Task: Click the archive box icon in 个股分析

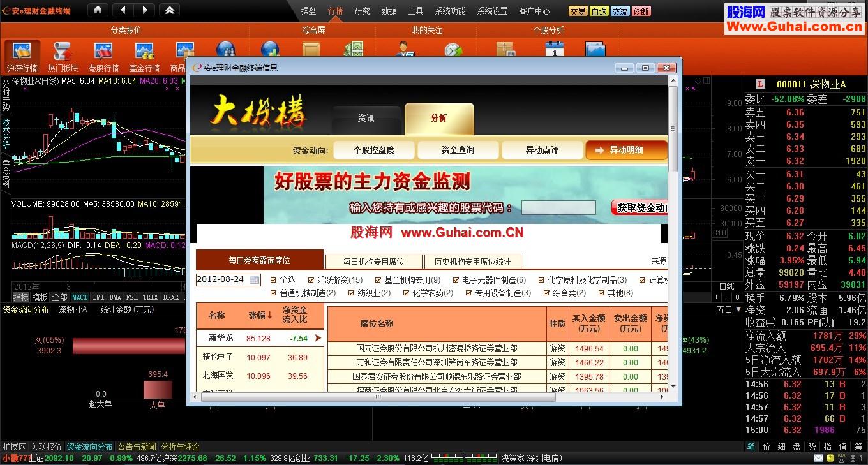Action: [x=505, y=50]
